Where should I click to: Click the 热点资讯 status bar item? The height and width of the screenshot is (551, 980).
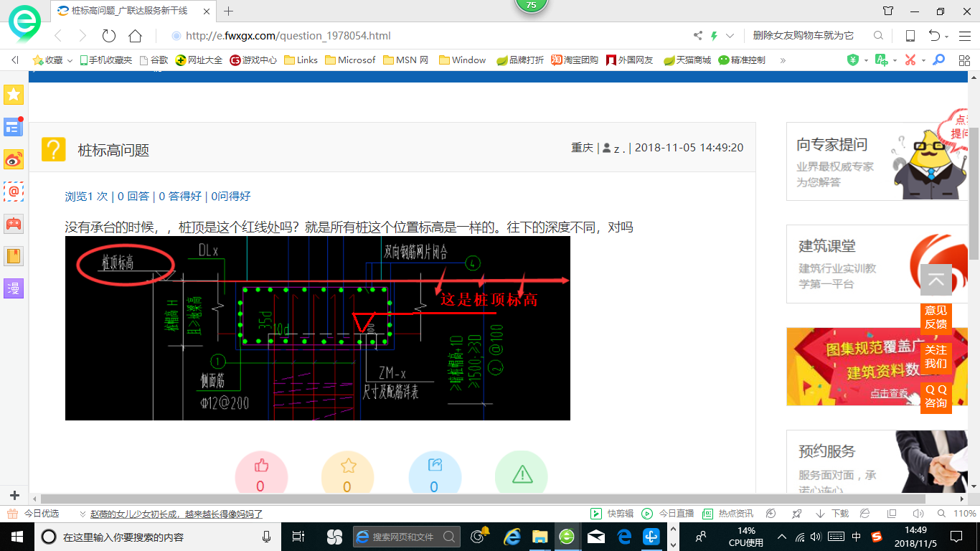click(x=727, y=514)
